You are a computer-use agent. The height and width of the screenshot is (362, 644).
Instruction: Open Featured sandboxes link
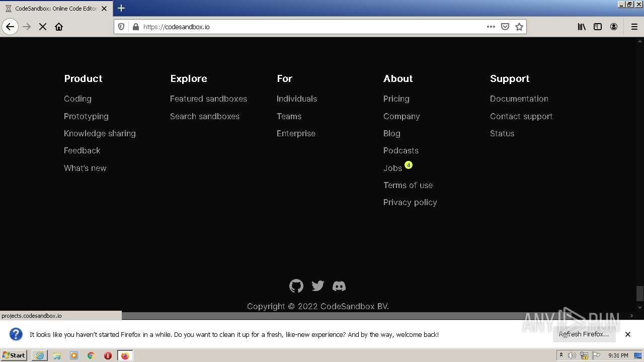click(x=208, y=99)
